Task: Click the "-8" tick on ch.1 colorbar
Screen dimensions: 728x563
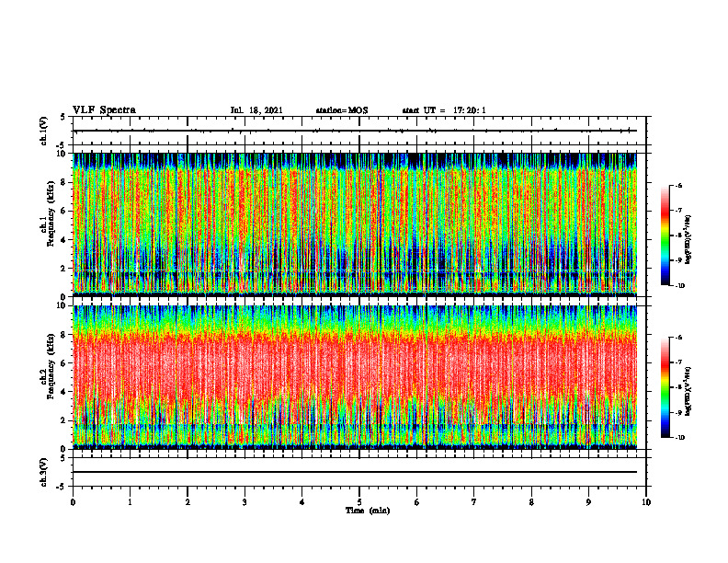Action: 678,236
